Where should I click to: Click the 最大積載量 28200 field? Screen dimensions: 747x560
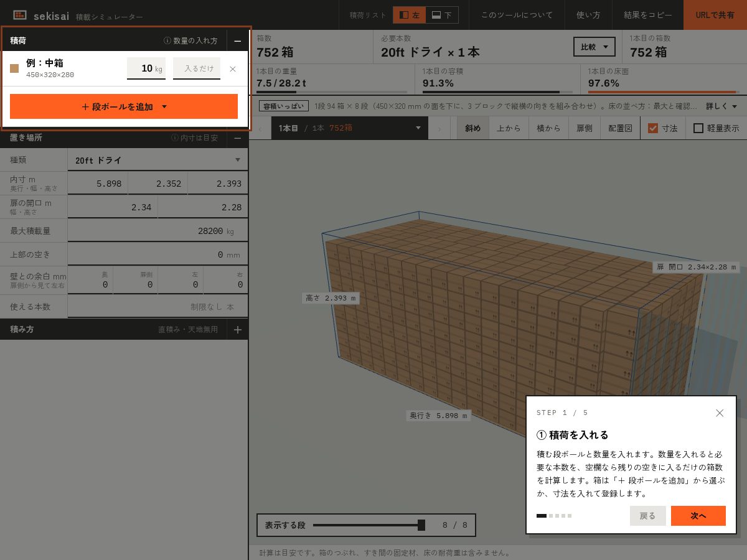tap(157, 231)
